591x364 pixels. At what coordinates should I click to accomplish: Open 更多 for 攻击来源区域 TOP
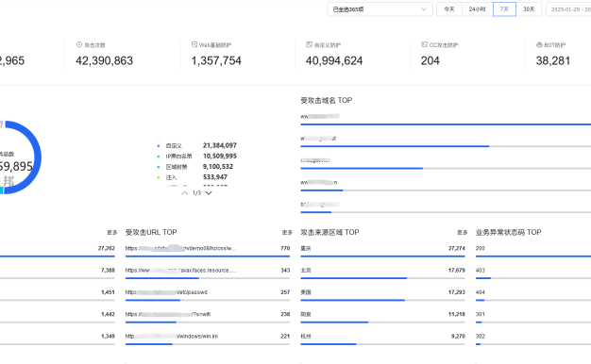463,233
